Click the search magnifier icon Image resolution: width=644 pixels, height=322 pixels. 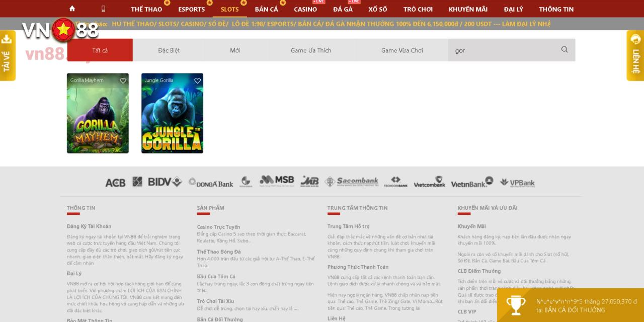565,49
